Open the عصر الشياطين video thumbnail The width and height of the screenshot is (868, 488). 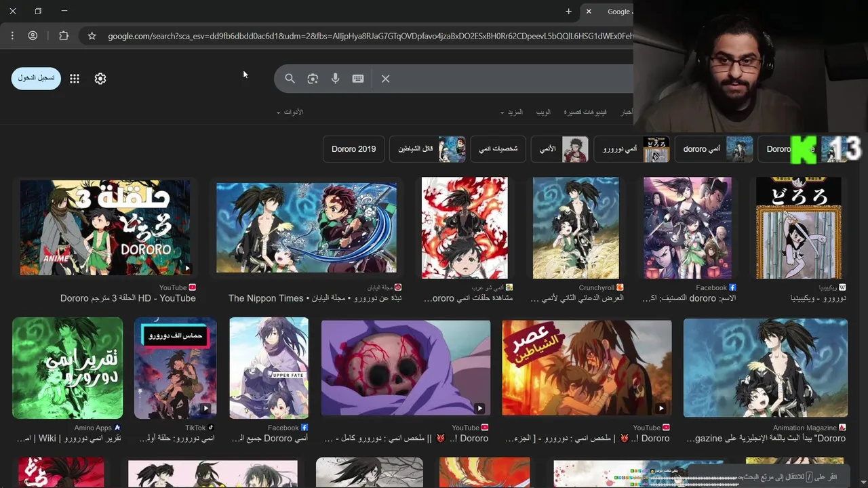[x=587, y=368]
